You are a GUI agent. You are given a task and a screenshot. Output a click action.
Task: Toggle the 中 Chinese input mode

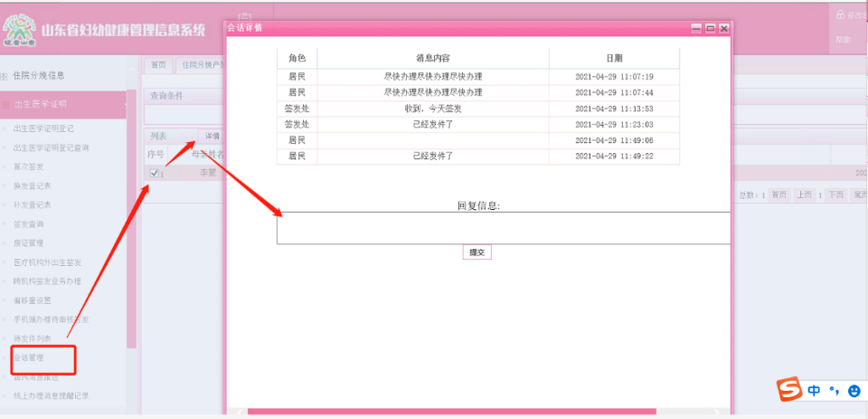click(814, 390)
